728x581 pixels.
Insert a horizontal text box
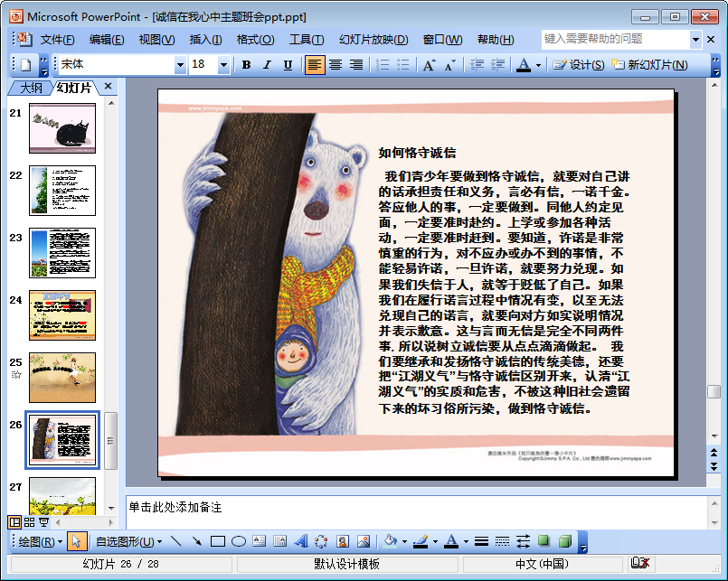pos(259,541)
